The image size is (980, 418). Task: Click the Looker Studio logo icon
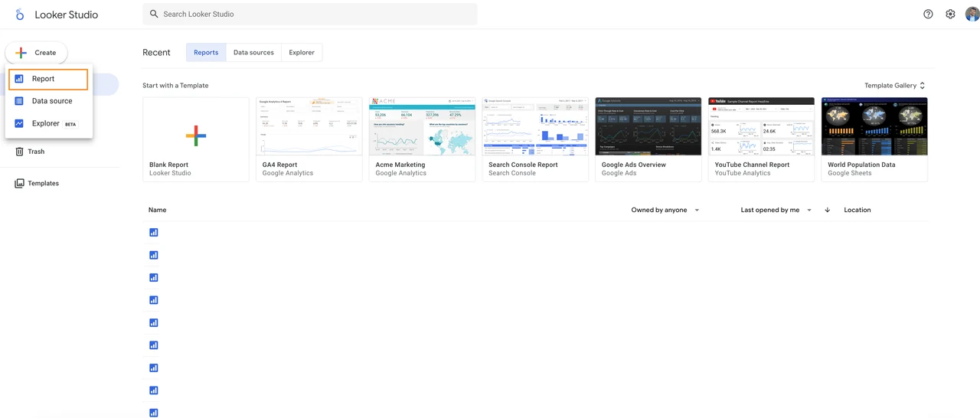pyautogui.click(x=20, y=15)
